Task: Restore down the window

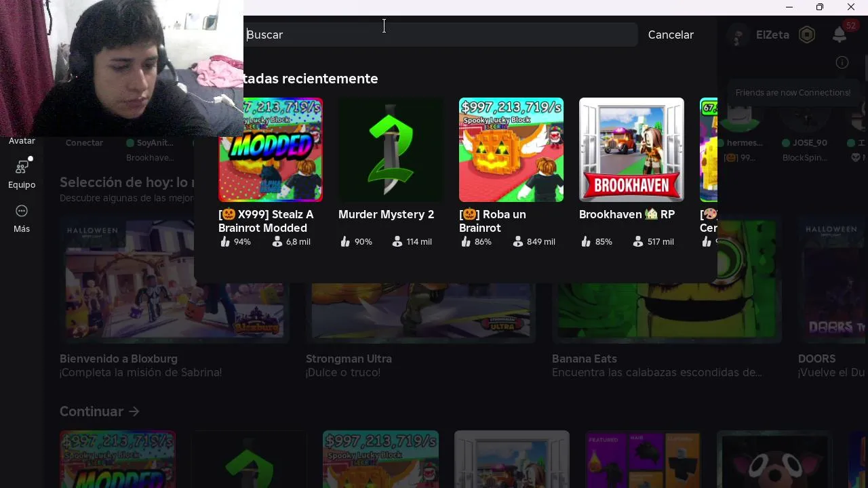Action: click(820, 7)
